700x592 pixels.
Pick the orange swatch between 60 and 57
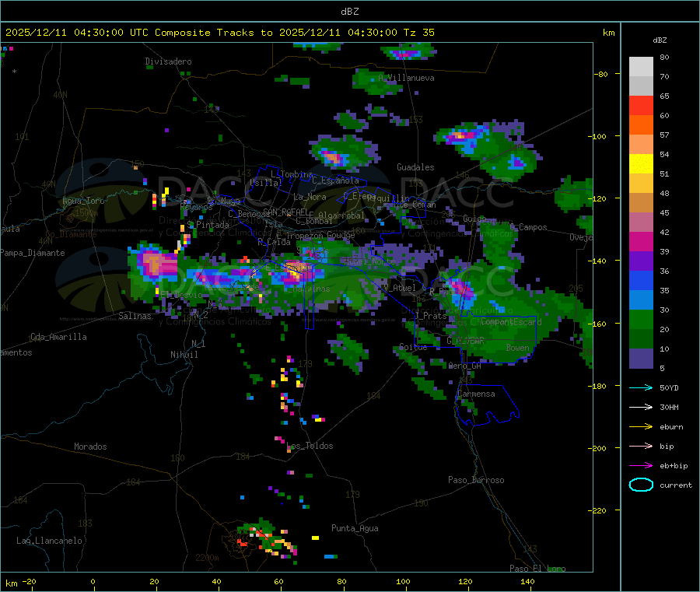pos(641,125)
